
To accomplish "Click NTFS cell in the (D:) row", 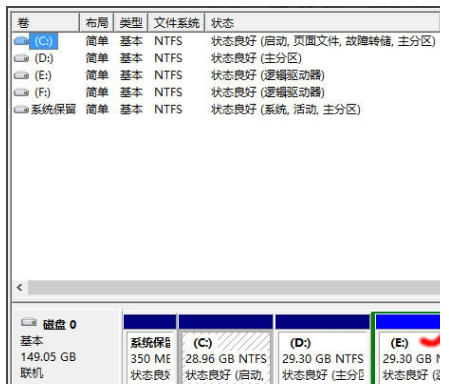I will point(168,58).
